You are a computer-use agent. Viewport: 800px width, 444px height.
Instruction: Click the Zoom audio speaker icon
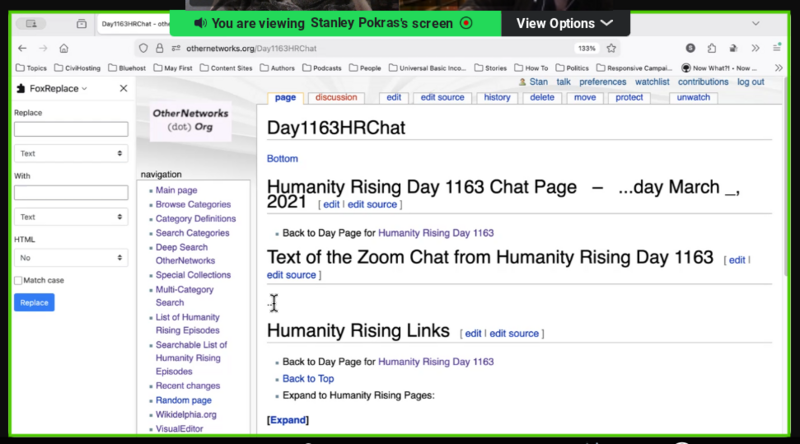[200, 23]
